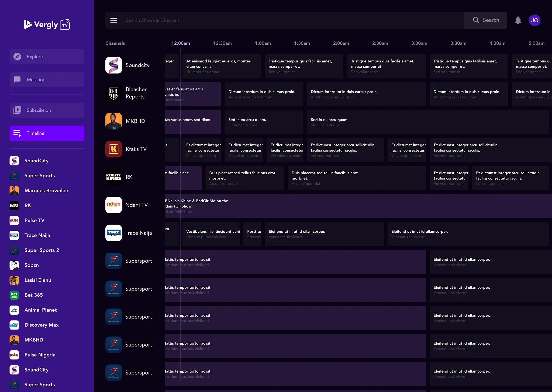
Task: Open the hamburger menu icon
Action: click(x=114, y=20)
